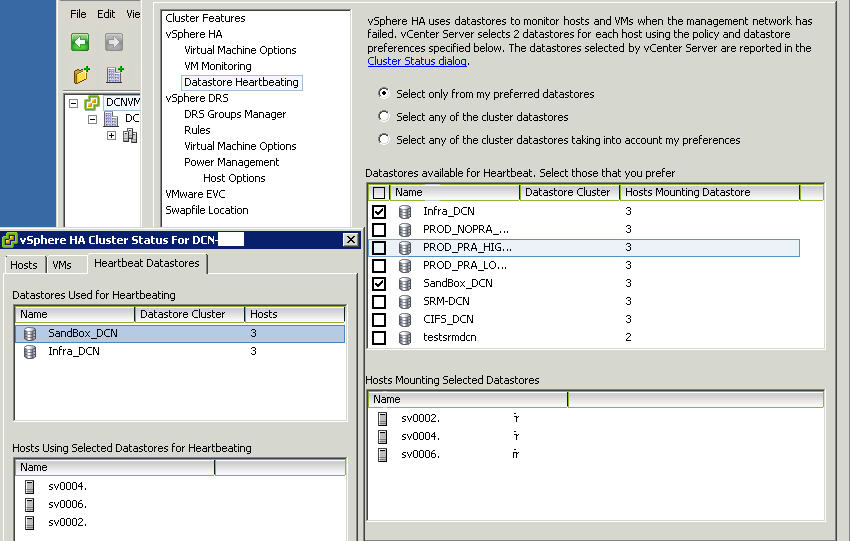Image resolution: width=850 pixels, height=541 pixels.
Task: Sort by Hosts column in Cluster Status dialog
Action: (x=294, y=314)
